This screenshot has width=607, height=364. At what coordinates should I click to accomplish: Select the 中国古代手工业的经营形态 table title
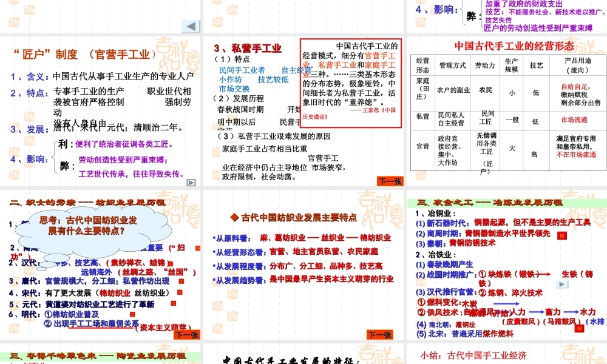click(x=514, y=46)
